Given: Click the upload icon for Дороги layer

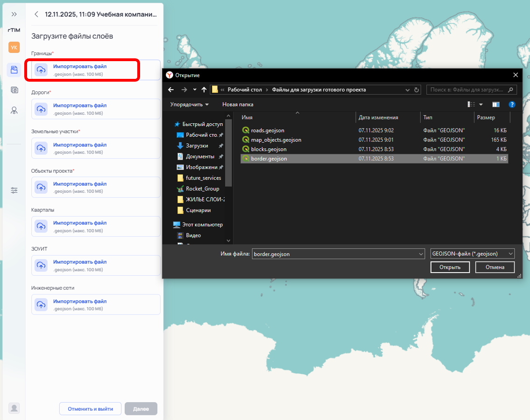Looking at the screenshot, I should pyautogui.click(x=41, y=109).
